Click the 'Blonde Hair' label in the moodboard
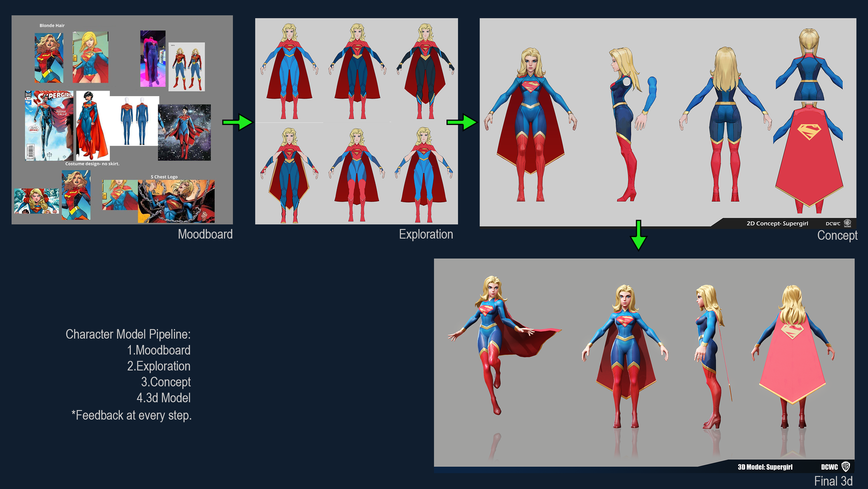The height and width of the screenshot is (489, 868). (52, 25)
